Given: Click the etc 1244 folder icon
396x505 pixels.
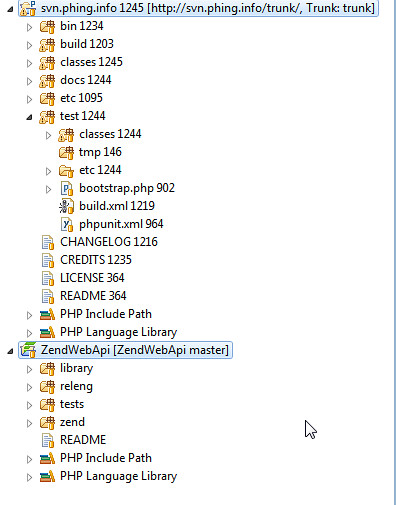Looking at the screenshot, I should [66, 171].
